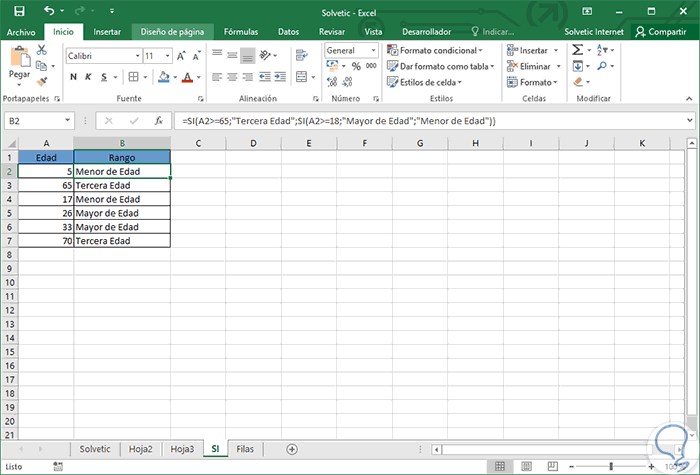Screen dimensions: 700x475
Task: Click the Decrease Indent icon
Action: tap(265, 77)
